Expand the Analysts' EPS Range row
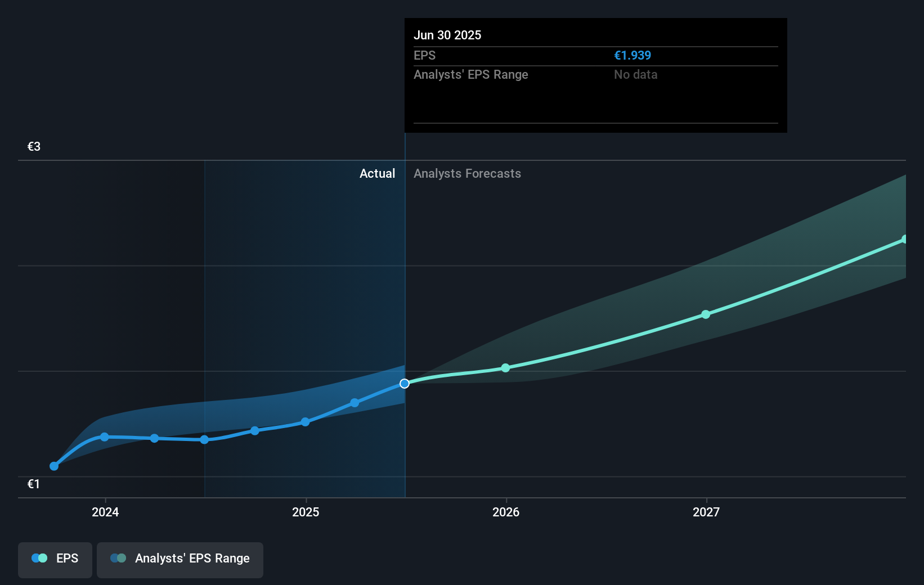Image resolution: width=924 pixels, height=585 pixels. tap(471, 74)
